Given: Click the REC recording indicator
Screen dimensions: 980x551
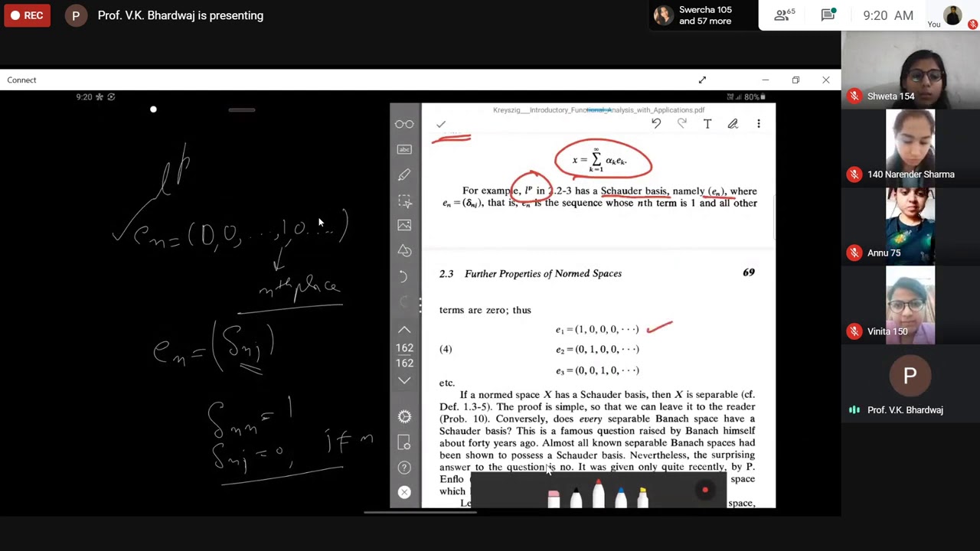Looking at the screenshot, I should coord(28,15).
